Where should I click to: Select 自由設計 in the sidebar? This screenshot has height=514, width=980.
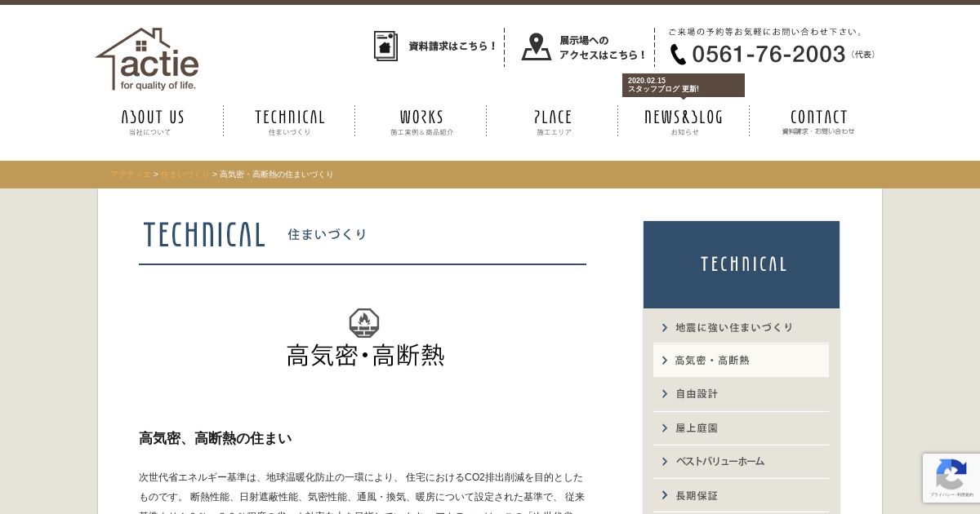tap(741, 394)
